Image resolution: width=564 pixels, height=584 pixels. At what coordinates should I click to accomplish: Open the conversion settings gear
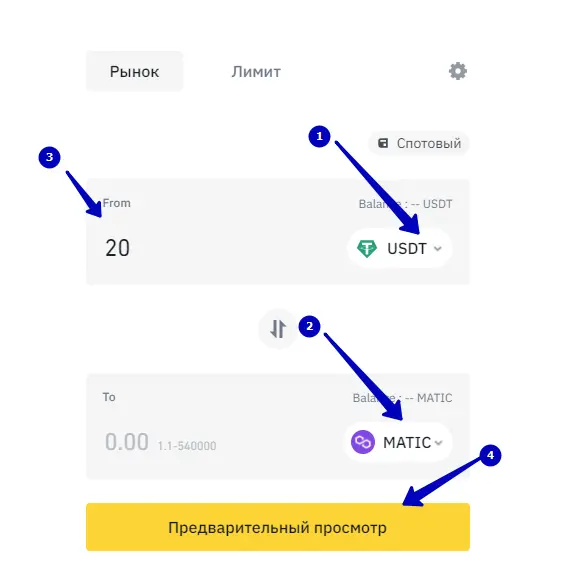pyautogui.click(x=457, y=71)
